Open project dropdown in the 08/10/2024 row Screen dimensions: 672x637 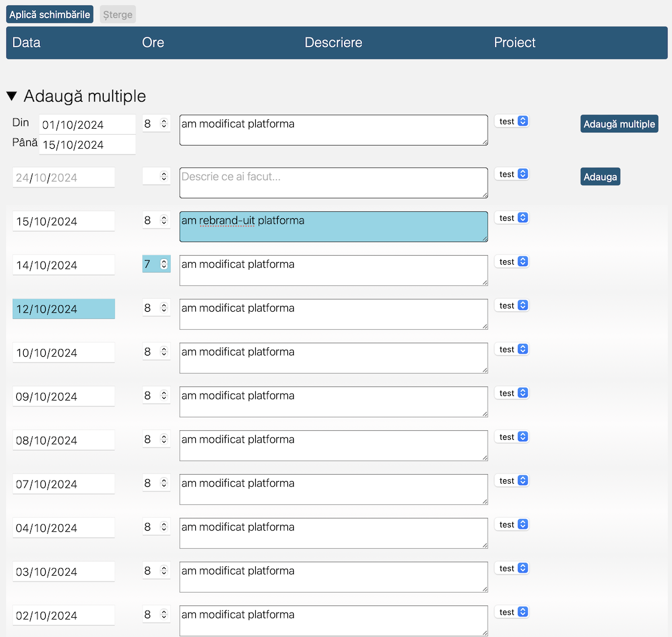[512, 437]
